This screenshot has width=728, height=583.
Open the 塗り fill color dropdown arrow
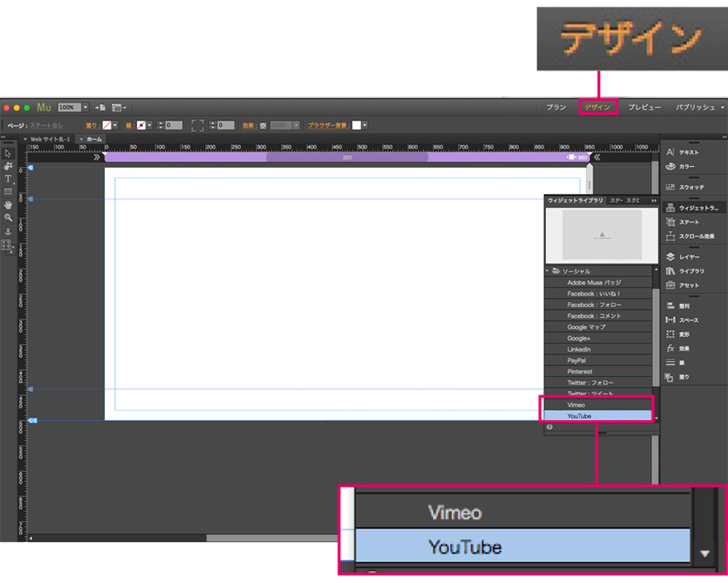[x=115, y=125]
